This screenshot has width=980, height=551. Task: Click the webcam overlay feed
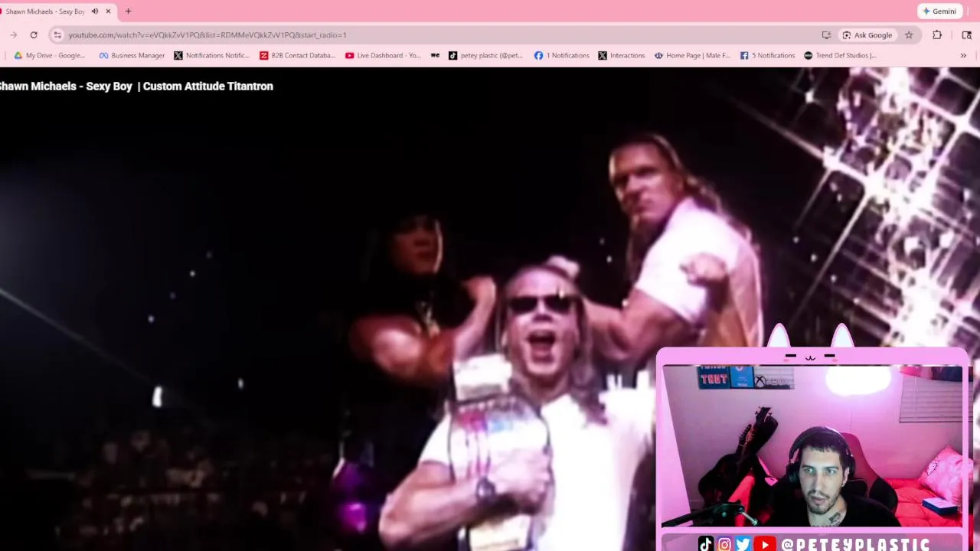[x=812, y=446]
